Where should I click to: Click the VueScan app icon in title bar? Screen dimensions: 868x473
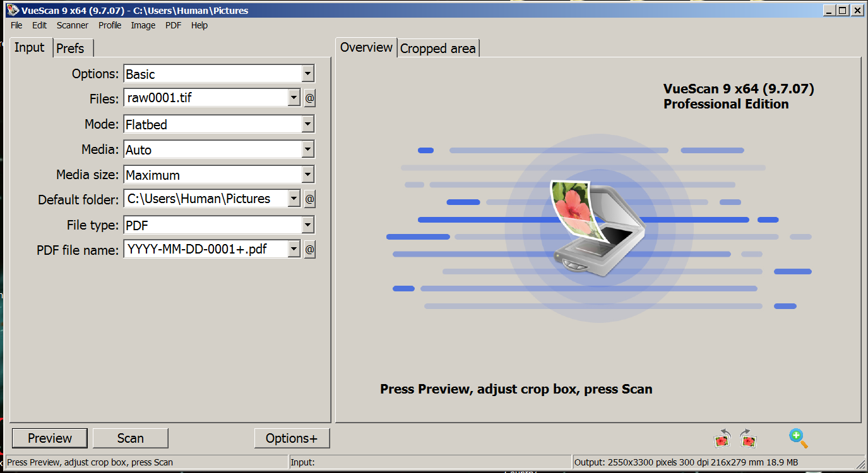pos(12,10)
